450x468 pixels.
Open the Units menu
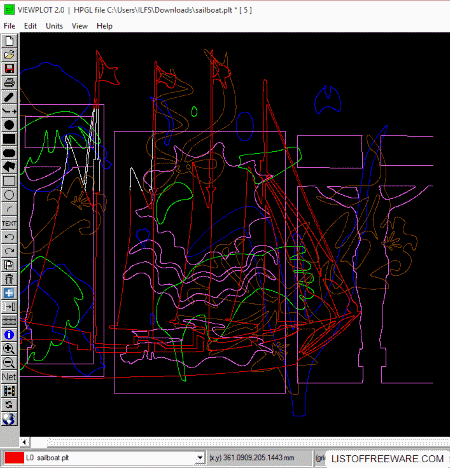[54, 26]
